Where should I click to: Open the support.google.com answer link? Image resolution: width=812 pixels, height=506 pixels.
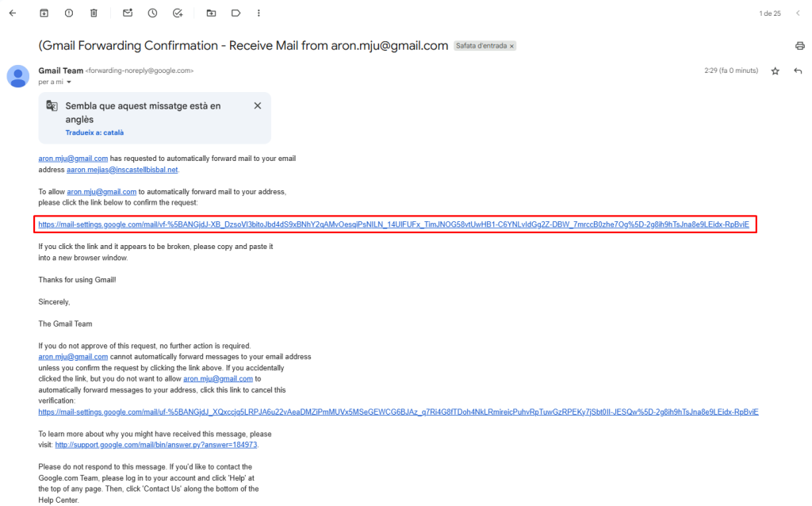pos(156,445)
